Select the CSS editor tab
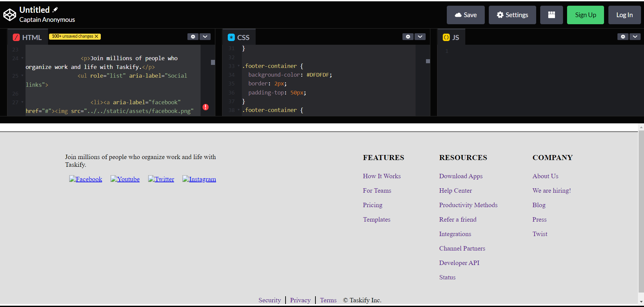Viewport: 644px width, 307px height. (x=239, y=37)
